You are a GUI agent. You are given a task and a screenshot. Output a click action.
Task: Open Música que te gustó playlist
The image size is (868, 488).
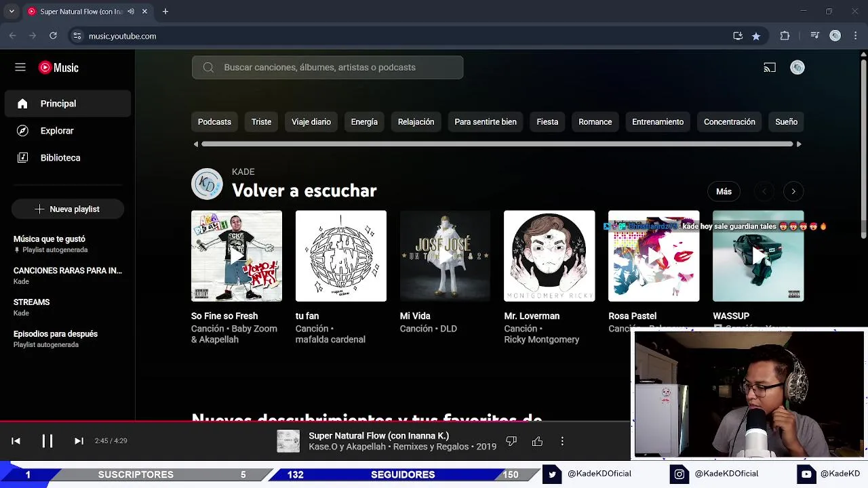[68, 244]
